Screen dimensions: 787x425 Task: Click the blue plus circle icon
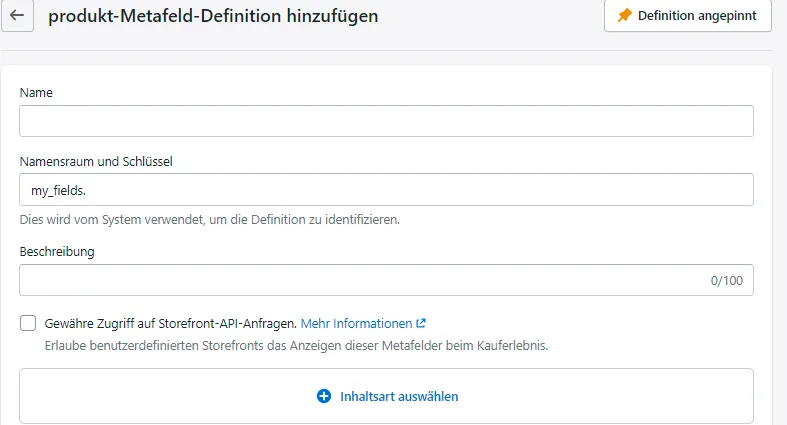point(323,396)
